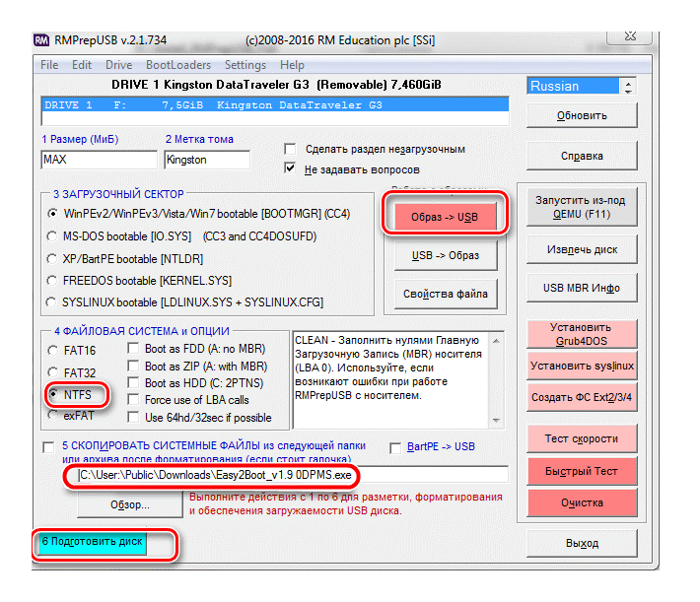Click the USB MBR Инфо button
This screenshot has width=700, height=602.
pos(582,288)
